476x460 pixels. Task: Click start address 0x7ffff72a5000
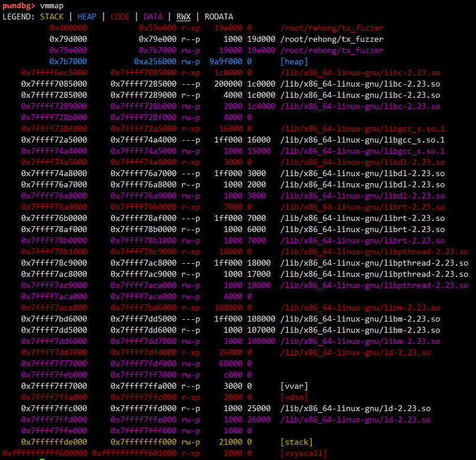[x=54, y=140]
